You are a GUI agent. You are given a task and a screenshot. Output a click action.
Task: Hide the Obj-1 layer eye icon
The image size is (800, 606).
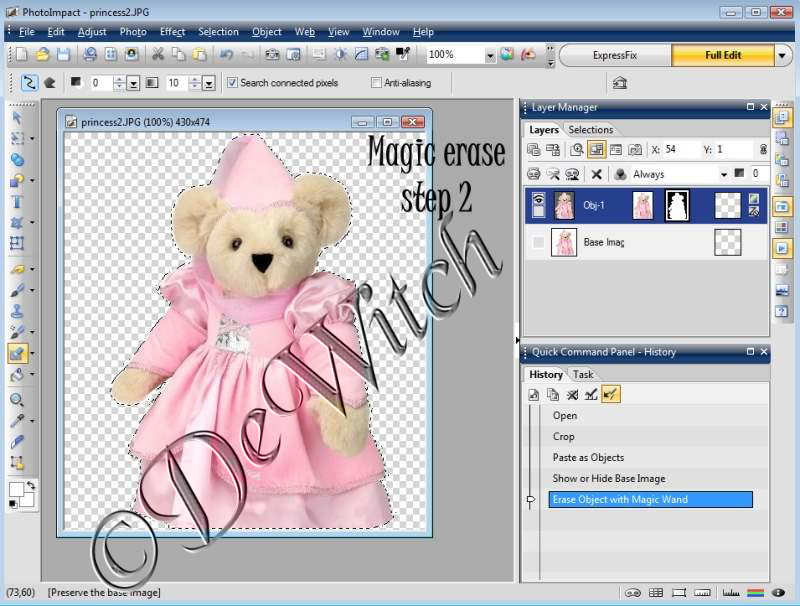539,201
